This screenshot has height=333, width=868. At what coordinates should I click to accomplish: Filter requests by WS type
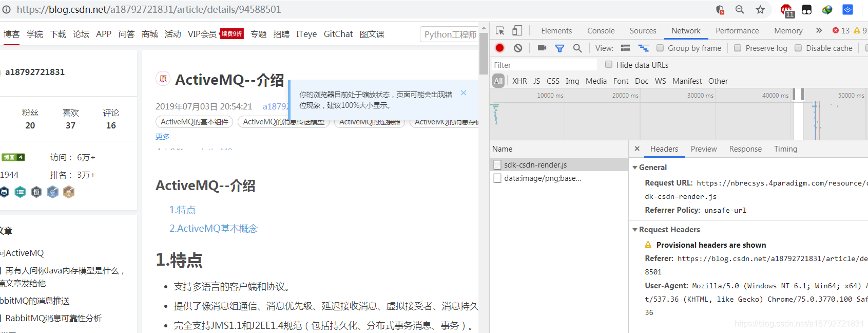coord(660,81)
